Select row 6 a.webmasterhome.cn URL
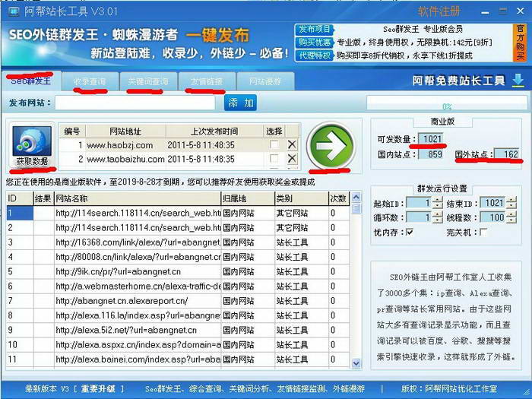The image size is (532, 399). coord(178,286)
